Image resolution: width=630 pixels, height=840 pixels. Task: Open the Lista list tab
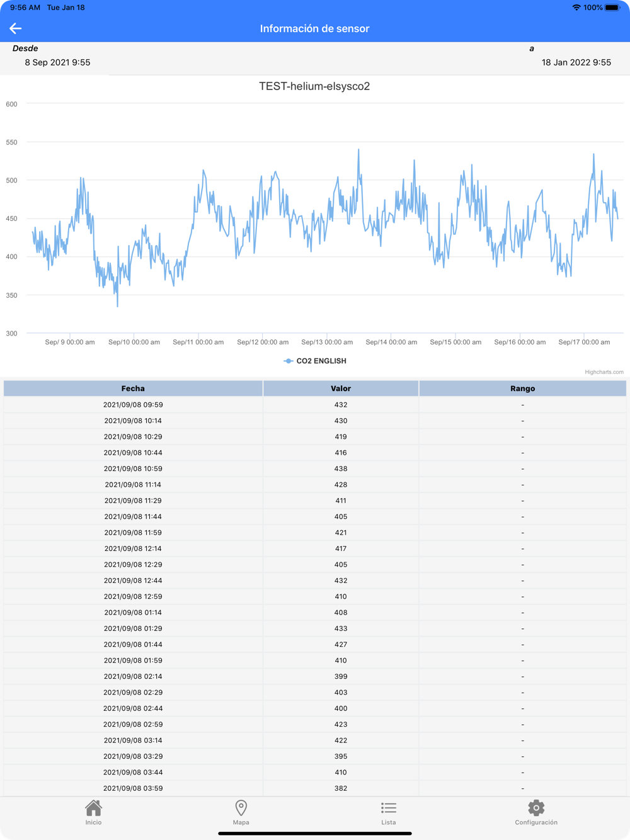click(x=389, y=812)
